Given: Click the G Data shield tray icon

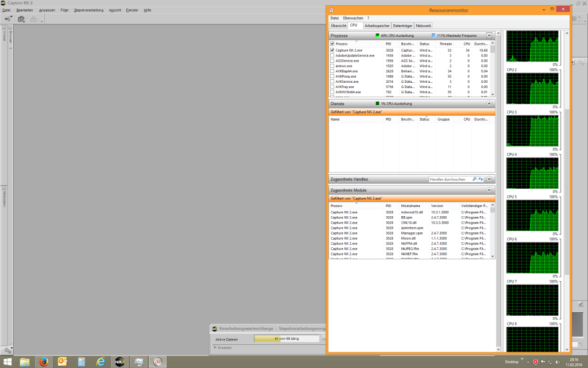Looking at the screenshot, I should (x=536, y=362).
